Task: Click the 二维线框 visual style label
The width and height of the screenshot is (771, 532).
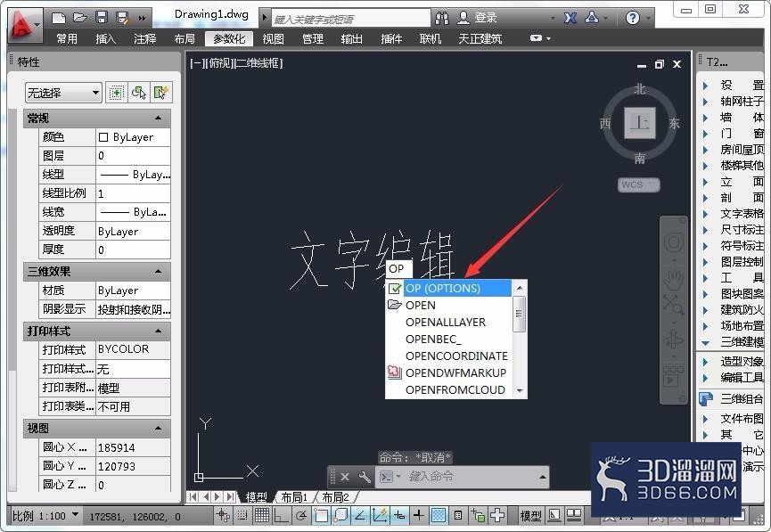Action: (x=258, y=63)
